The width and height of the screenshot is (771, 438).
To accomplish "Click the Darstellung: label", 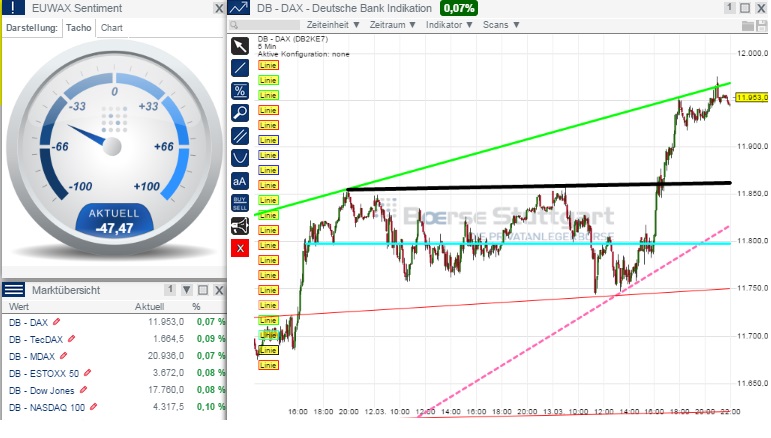I will tap(32, 28).
